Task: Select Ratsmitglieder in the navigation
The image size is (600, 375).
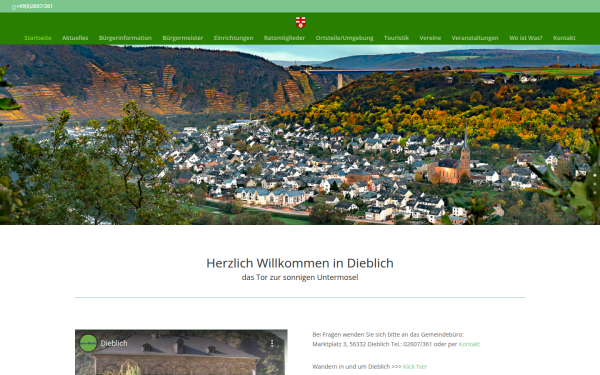Action: coord(284,38)
